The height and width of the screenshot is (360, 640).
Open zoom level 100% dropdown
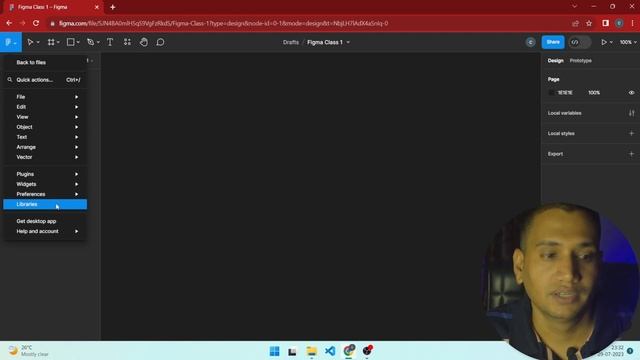pyautogui.click(x=628, y=42)
